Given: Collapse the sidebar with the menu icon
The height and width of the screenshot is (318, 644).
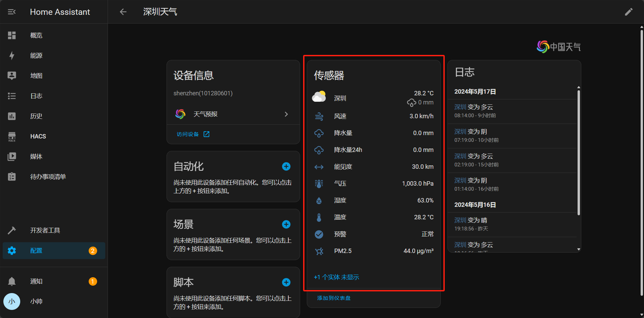Looking at the screenshot, I should (x=12, y=12).
